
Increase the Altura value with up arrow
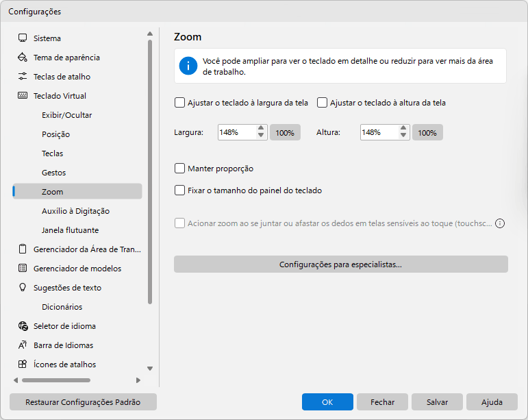[x=403, y=128]
